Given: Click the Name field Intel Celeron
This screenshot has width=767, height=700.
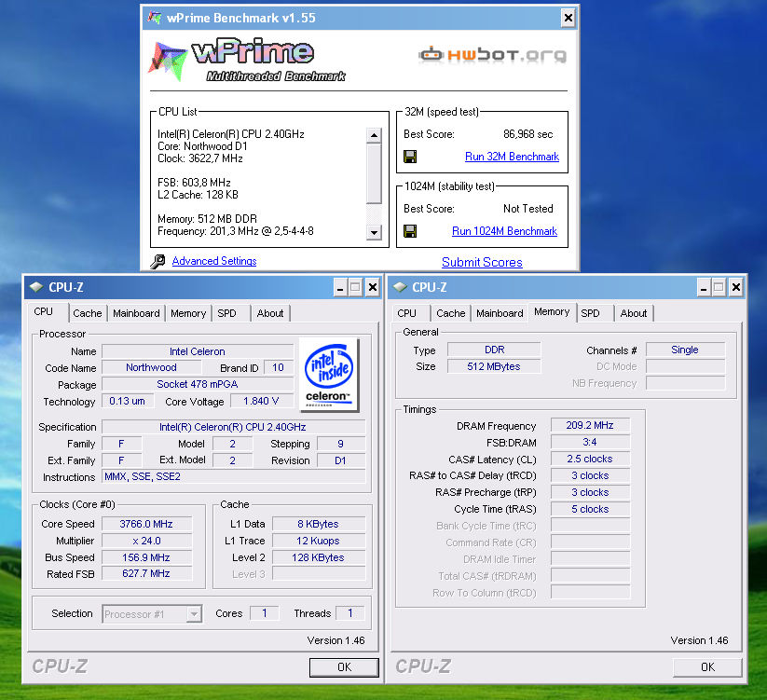Looking at the screenshot, I should (x=198, y=351).
